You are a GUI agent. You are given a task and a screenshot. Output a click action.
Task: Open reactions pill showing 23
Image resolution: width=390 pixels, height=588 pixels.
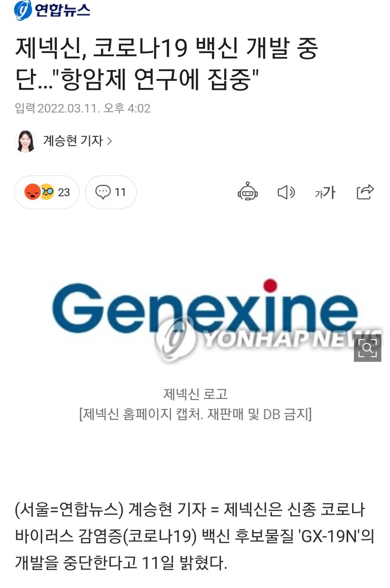pyautogui.click(x=47, y=192)
